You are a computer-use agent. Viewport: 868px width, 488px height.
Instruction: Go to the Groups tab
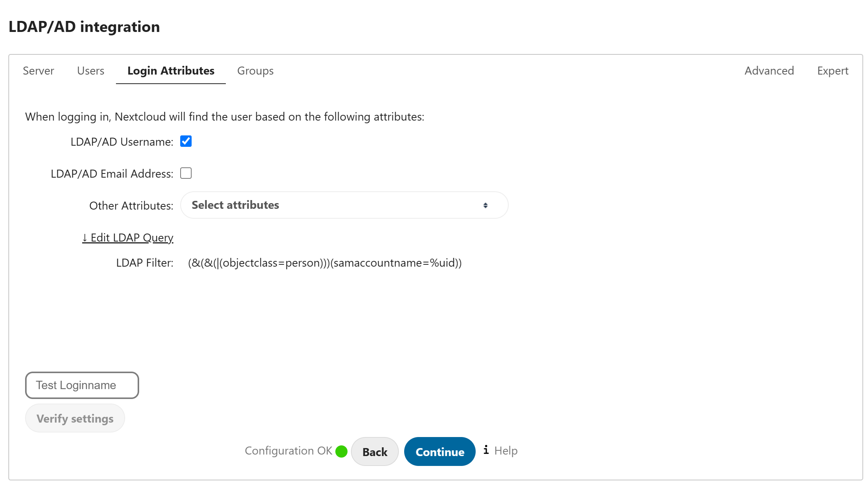click(x=255, y=71)
